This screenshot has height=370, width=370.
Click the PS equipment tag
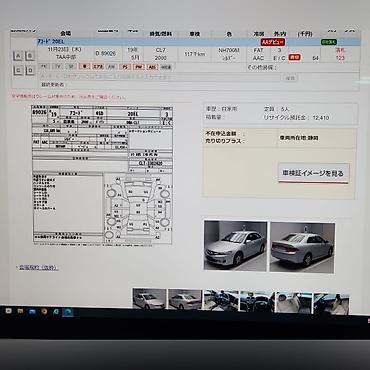(x=125, y=67)
